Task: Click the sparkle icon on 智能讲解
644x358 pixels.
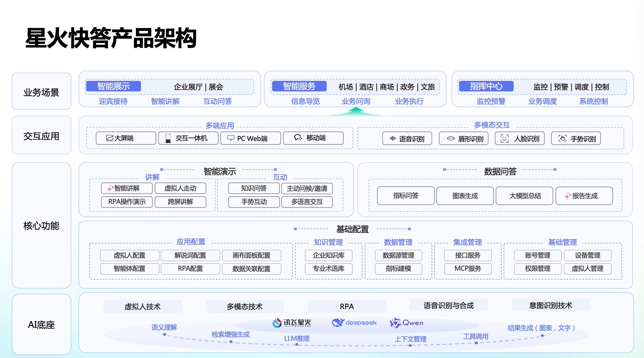Action: (110, 188)
